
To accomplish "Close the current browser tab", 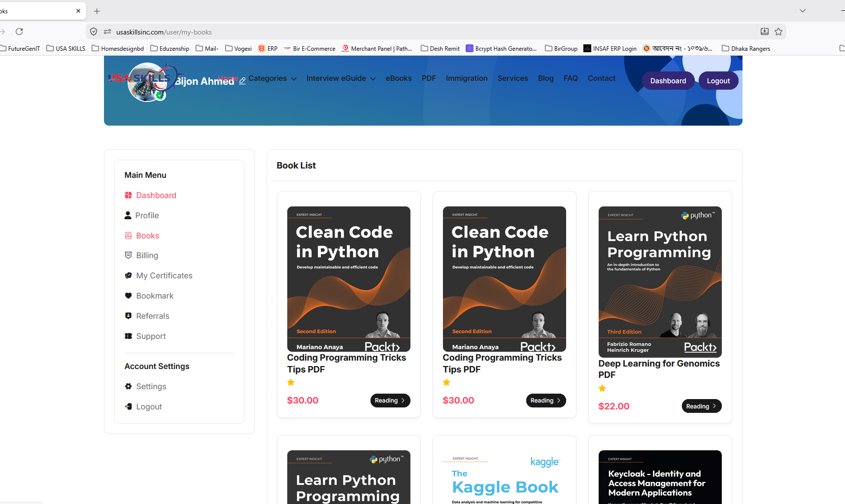I will pyautogui.click(x=78, y=11).
